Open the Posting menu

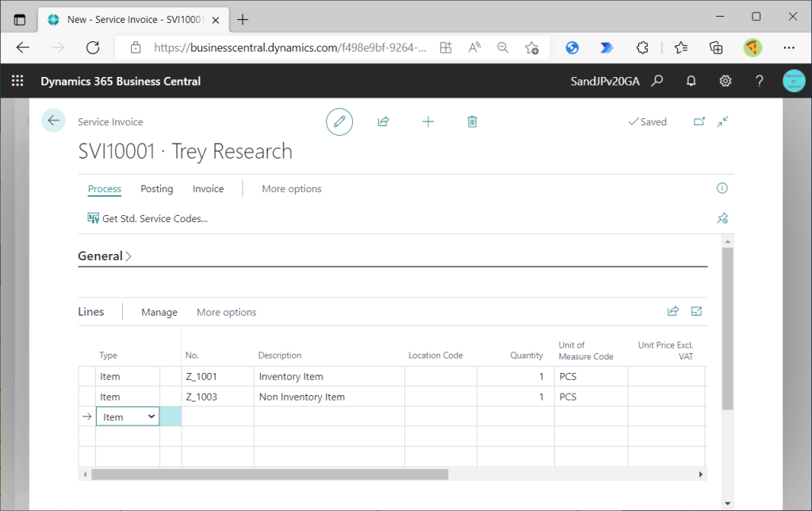pyautogui.click(x=157, y=189)
